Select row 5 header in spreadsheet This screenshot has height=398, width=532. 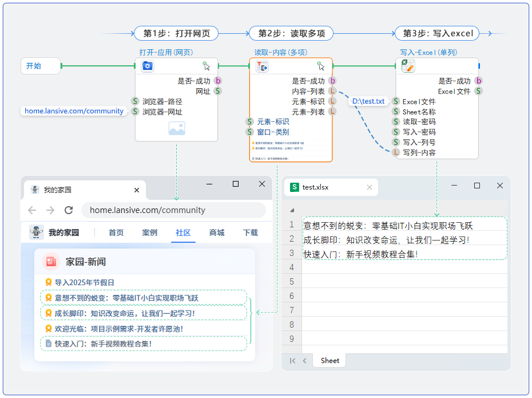click(x=291, y=282)
